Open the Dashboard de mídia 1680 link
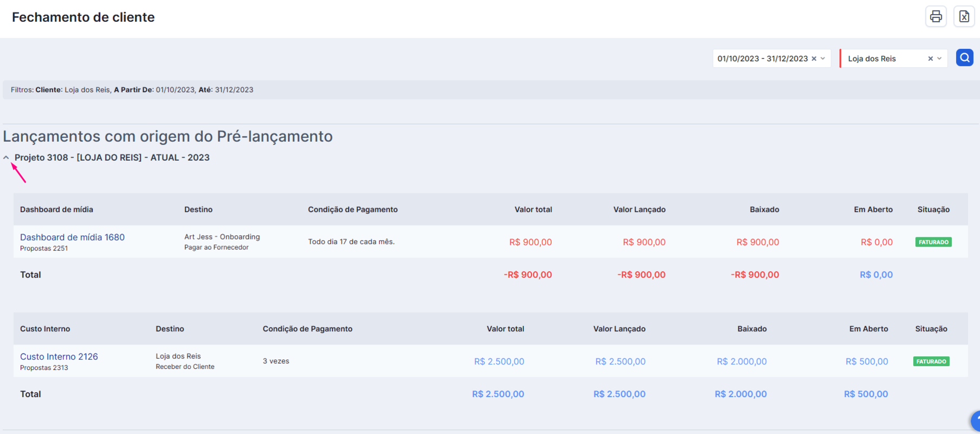Image resolution: width=980 pixels, height=434 pixels. [x=72, y=237]
